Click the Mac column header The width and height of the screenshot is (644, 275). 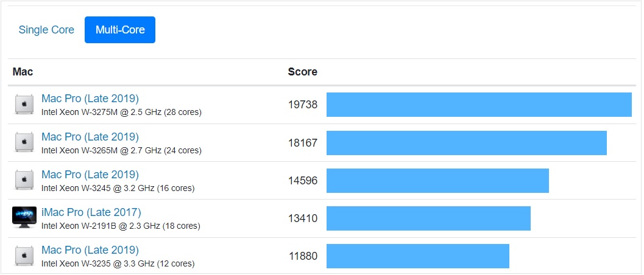[23, 72]
